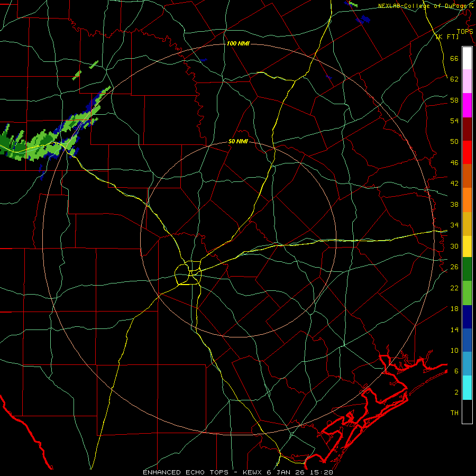Click the legend value "2"
Screen dimensions: 476x476
tap(456, 392)
